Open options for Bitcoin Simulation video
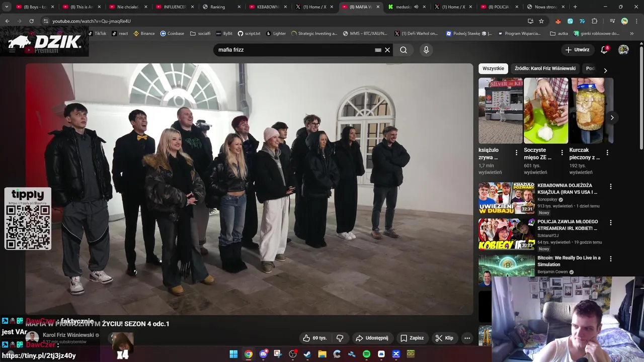Screen dimensions: 644x362 (x=611, y=258)
